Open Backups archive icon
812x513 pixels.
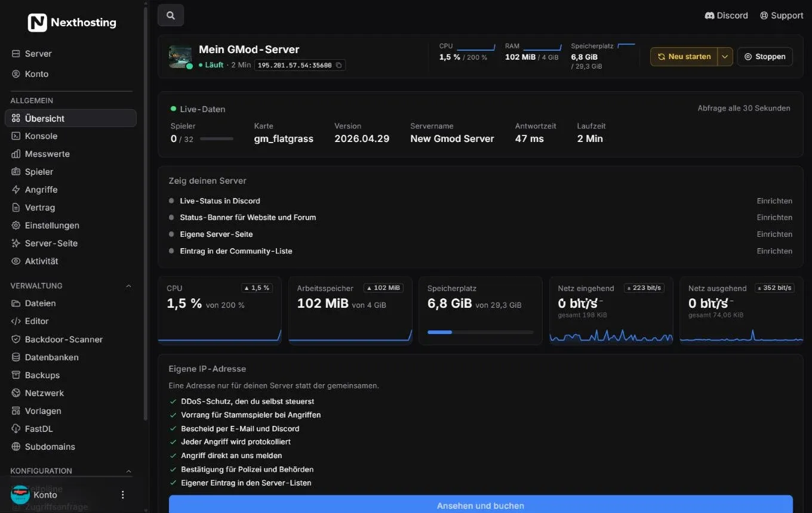[x=16, y=375]
